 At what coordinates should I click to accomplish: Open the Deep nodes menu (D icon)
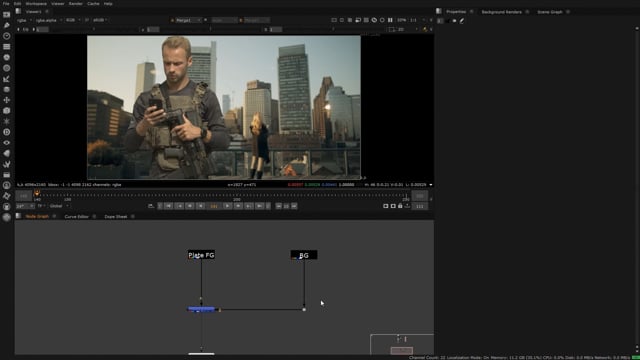coord(7,132)
